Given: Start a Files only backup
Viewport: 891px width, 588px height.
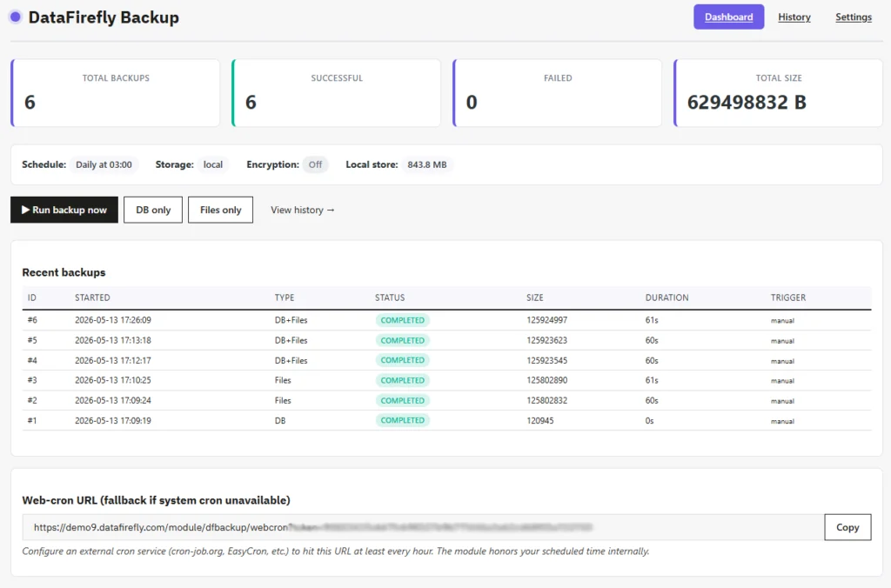Looking at the screenshot, I should tap(220, 210).
